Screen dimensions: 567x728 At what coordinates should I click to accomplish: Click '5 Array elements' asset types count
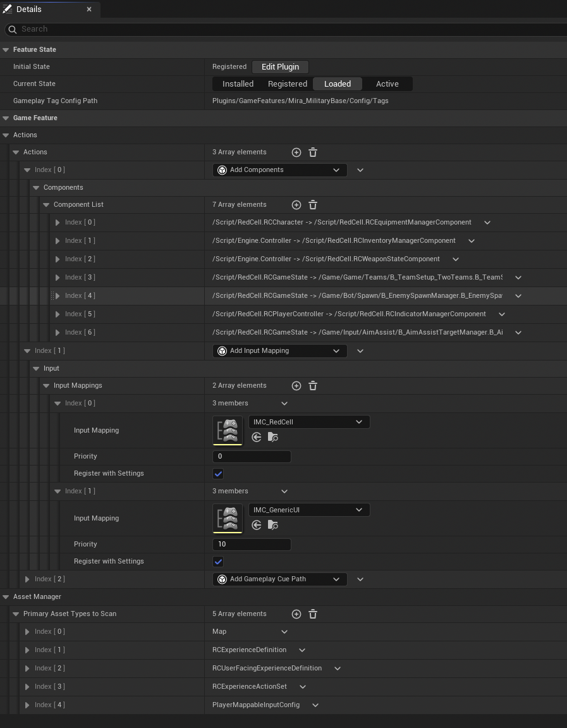[x=240, y=614]
